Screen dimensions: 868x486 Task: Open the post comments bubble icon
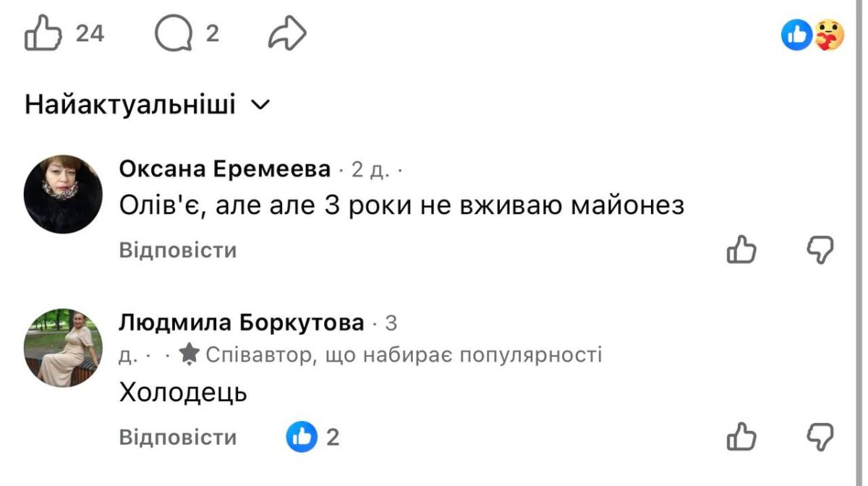(x=174, y=34)
